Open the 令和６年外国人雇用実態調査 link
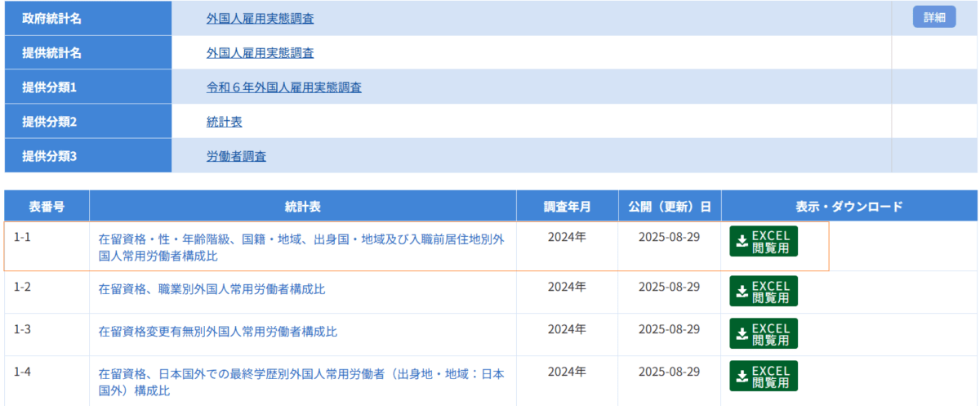The image size is (980, 406). [283, 87]
